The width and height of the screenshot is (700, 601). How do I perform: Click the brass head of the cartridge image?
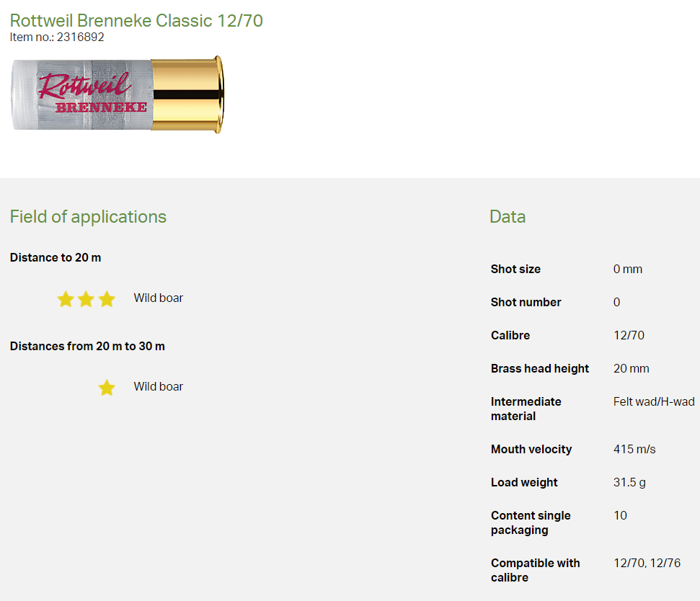click(187, 94)
